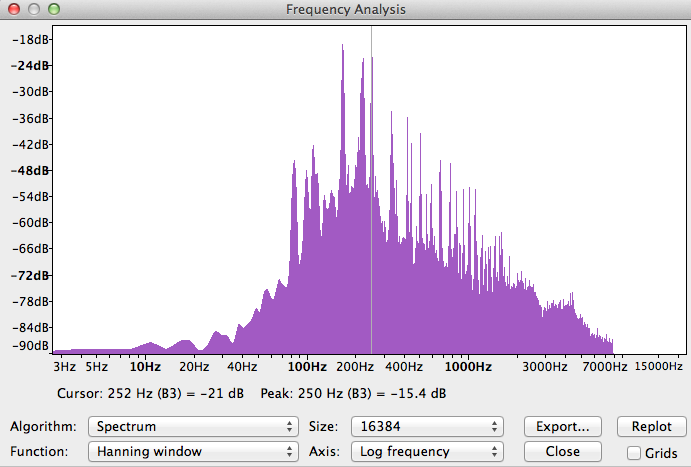Click the 100Hz label on the frequency axis

306,367
